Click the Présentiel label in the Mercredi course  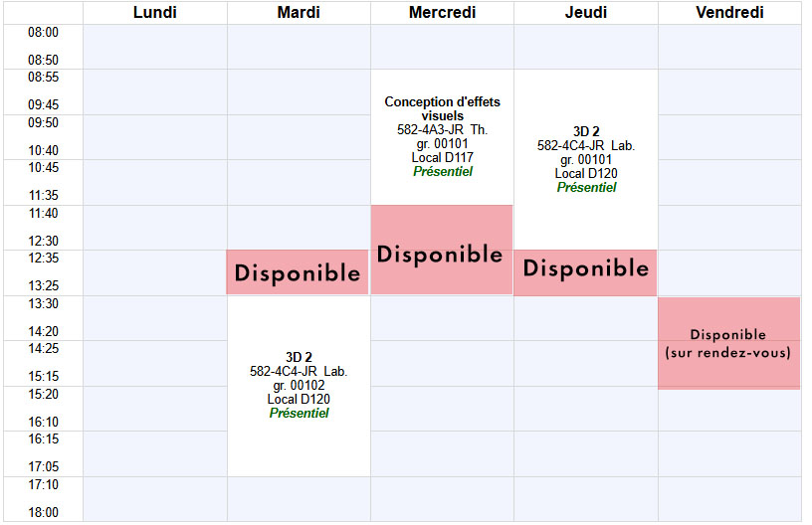pyautogui.click(x=442, y=171)
